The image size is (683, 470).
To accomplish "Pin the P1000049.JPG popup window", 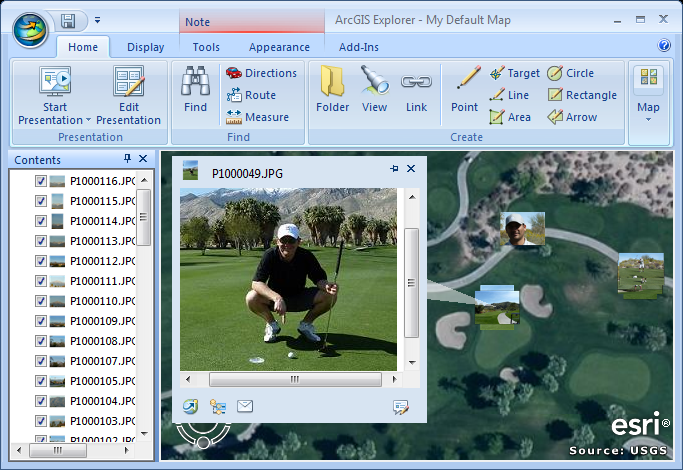I will (x=394, y=169).
